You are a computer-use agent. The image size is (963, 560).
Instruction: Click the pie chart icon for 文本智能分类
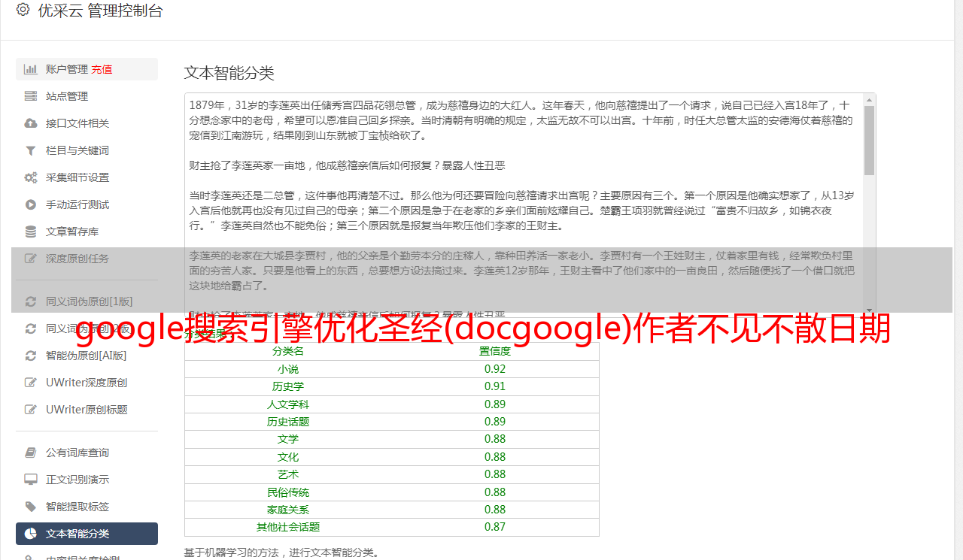point(31,534)
